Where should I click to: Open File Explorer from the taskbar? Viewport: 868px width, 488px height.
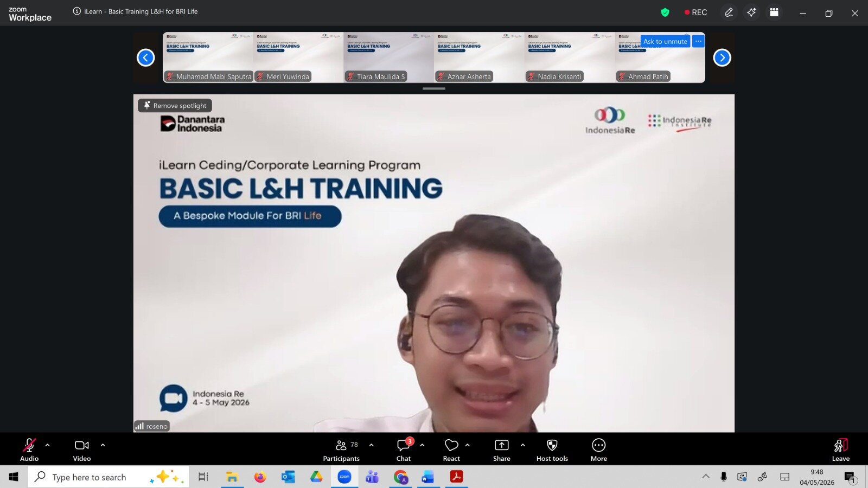pos(232,477)
